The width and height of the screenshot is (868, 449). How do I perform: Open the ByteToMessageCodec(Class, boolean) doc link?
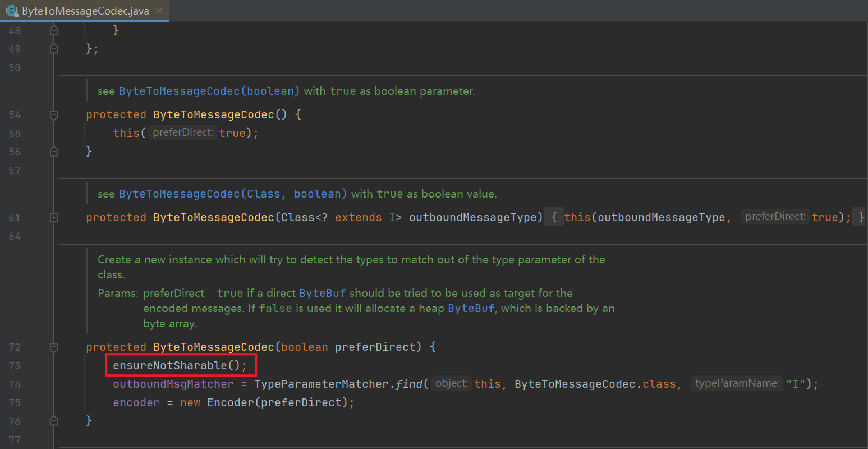232,194
